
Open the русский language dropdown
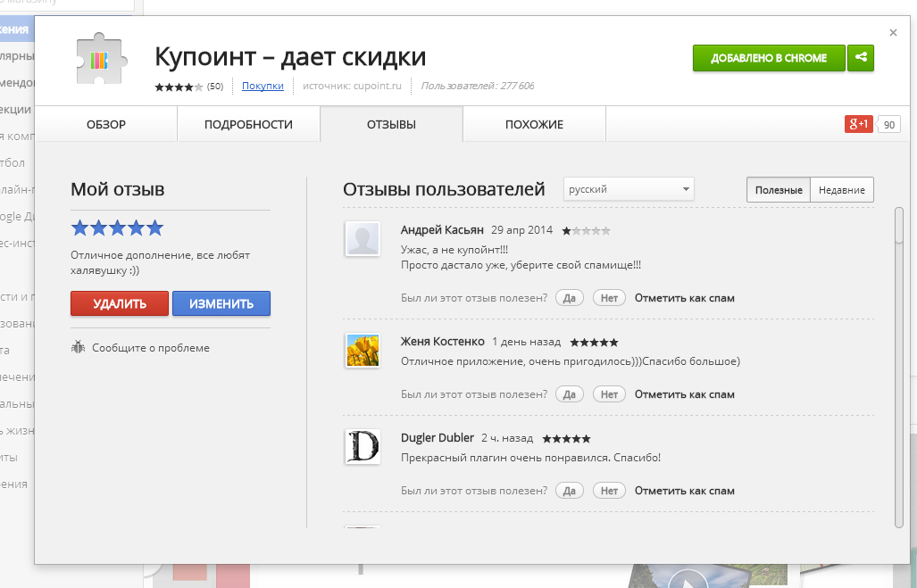tap(629, 189)
